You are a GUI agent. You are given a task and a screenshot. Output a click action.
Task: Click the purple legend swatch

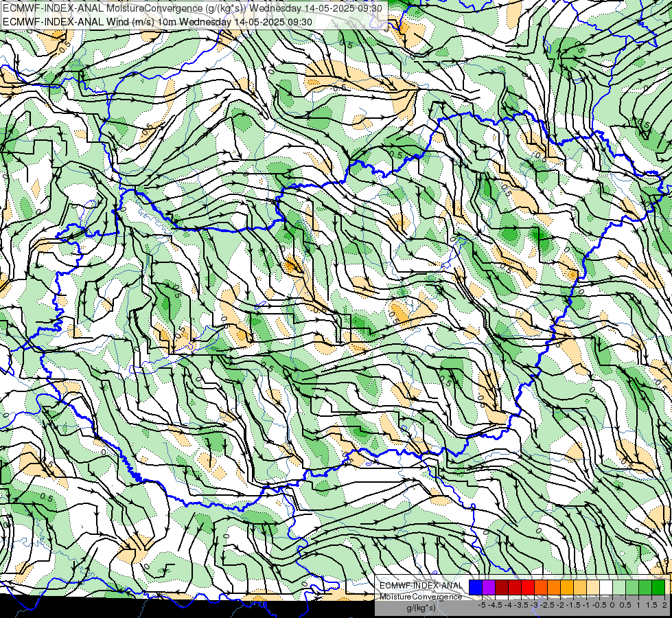coord(489,587)
